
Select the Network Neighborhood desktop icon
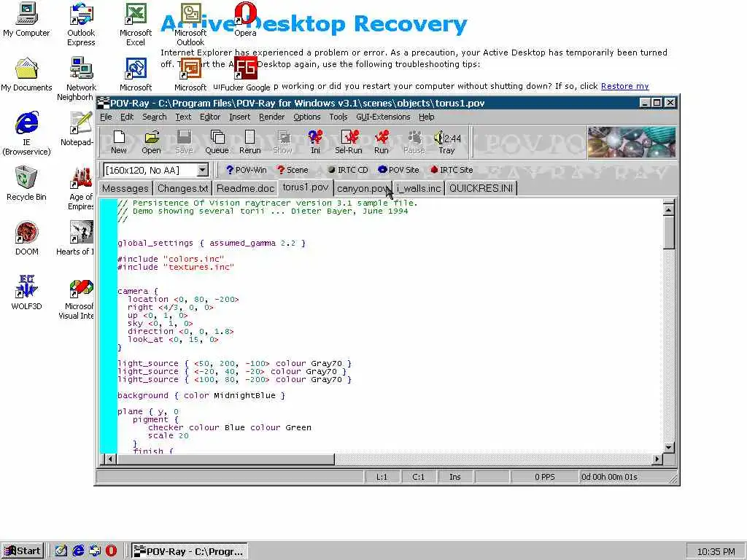[79, 79]
